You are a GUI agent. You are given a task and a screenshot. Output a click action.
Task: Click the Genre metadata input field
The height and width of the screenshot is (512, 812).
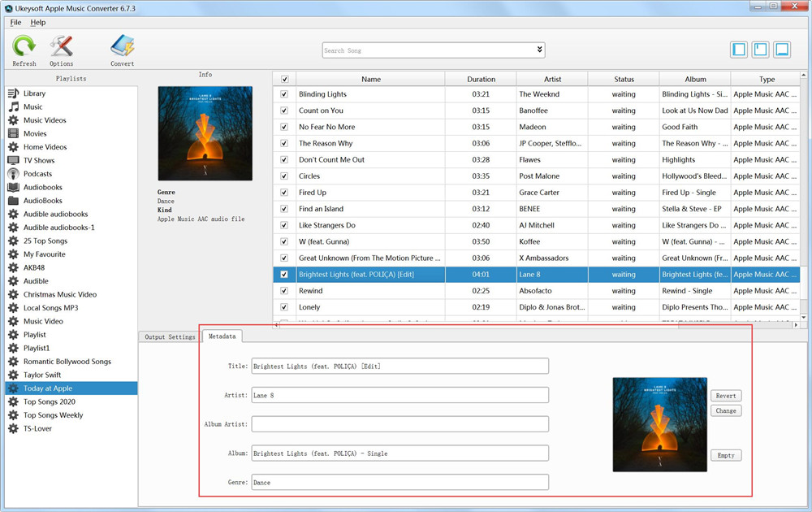point(400,482)
